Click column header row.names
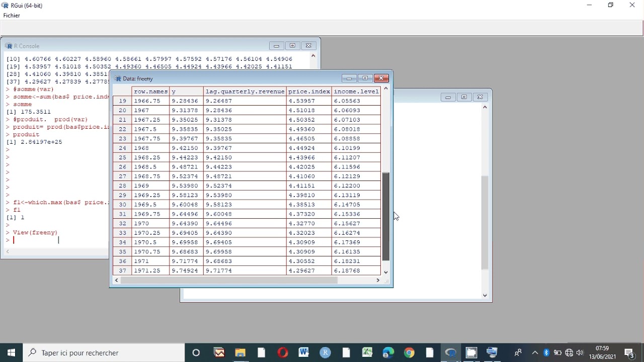Screen dimensions: 644x362 (151, 92)
